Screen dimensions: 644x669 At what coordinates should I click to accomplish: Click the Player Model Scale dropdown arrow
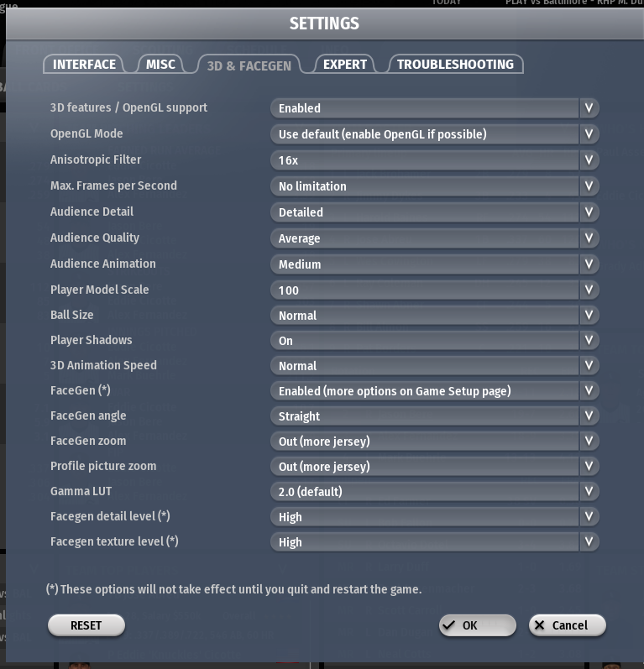coord(589,290)
